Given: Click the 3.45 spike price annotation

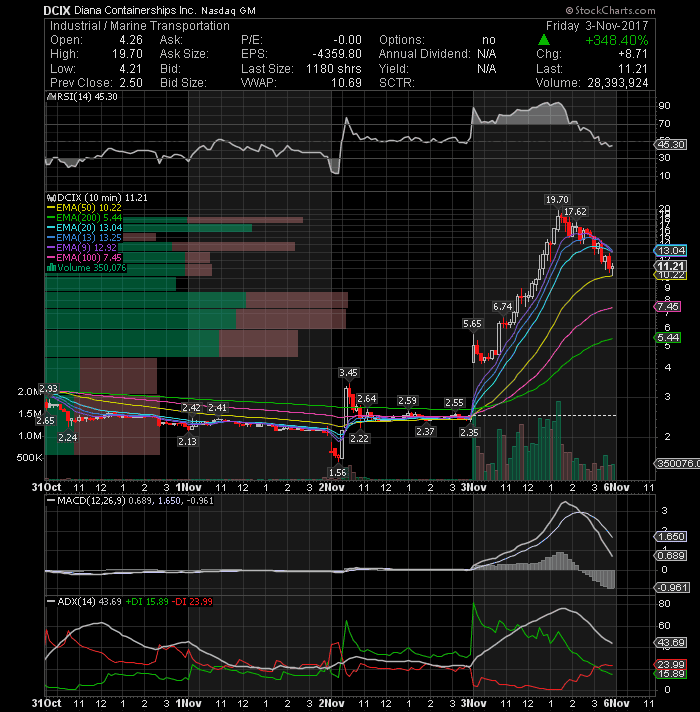Looking at the screenshot, I should click(348, 373).
